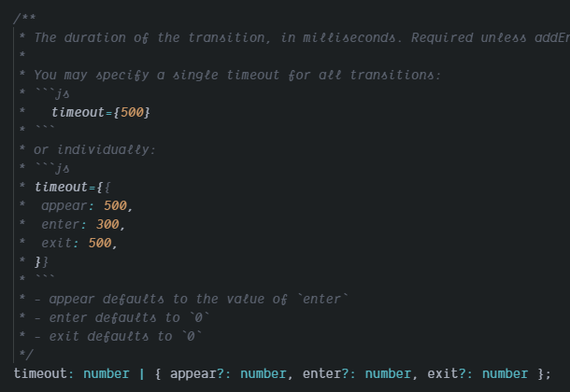The image size is (570, 392).
Task: Click the timeout property name in the declaration
Action: point(40,374)
